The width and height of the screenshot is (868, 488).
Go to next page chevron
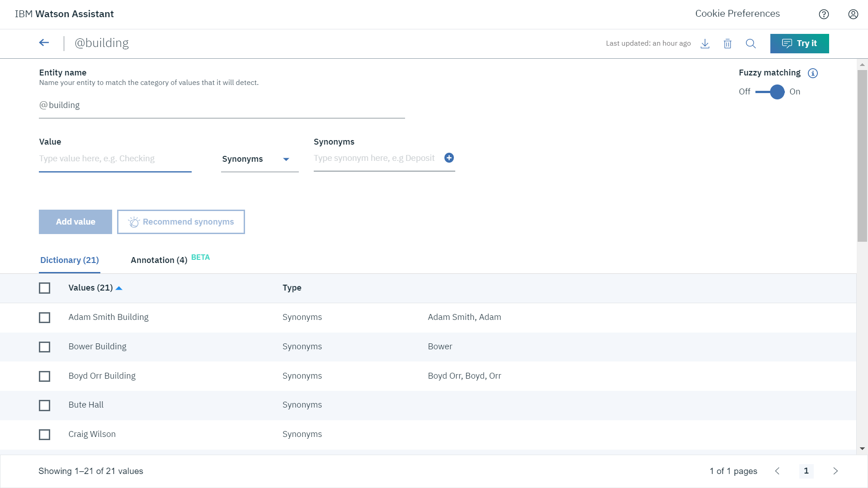coord(835,471)
